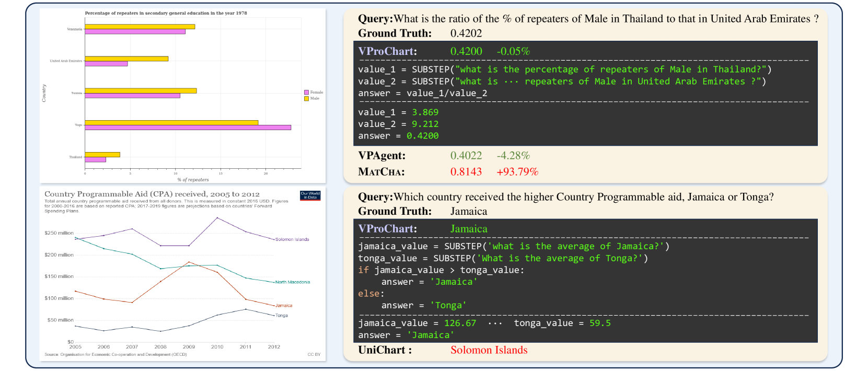Click the 'answer = value_1/value_2' code line
The image size is (868, 371).
[x=422, y=94]
